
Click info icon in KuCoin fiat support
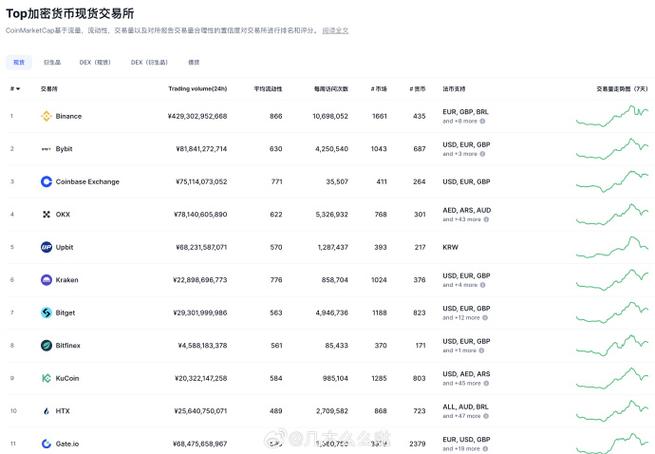pos(486,383)
